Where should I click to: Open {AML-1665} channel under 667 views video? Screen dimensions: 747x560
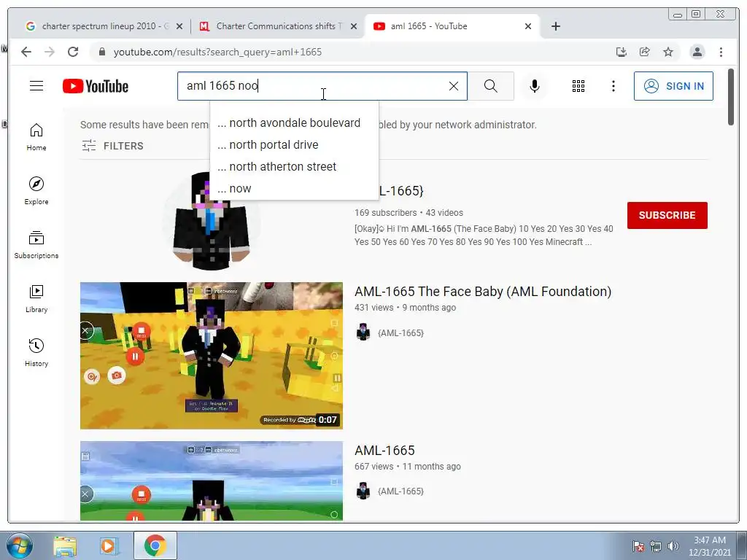coord(400,491)
